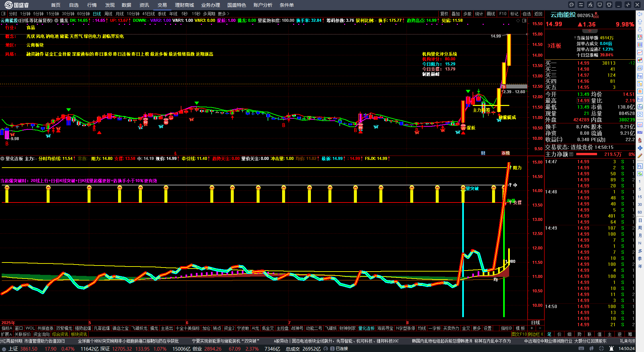Click the 上证 3861.50 index in status bar
The height and width of the screenshot is (352, 644).
pos(23,349)
